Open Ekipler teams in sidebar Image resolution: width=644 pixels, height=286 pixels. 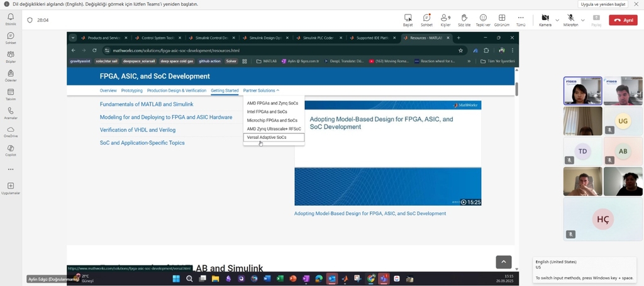11,57
